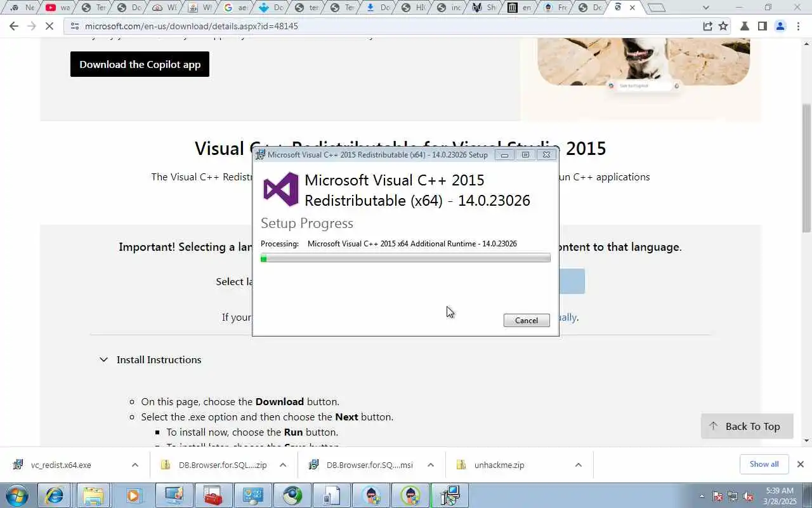Click the Visual Studio logo in setup

pos(280,189)
